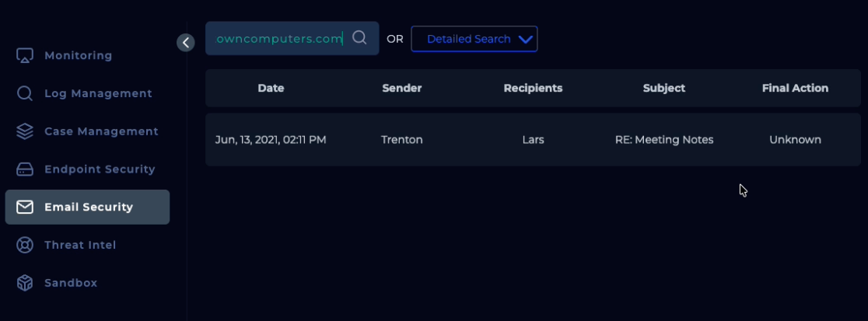Viewport: 868px width, 321px height.
Task: Click the Threat Intel lifebuoy icon
Action: [25, 246]
